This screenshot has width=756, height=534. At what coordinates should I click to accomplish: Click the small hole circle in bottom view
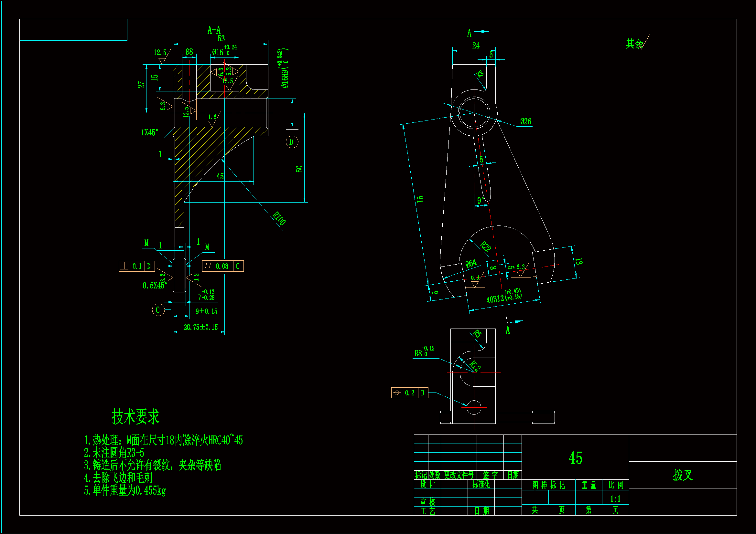[474, 407]
